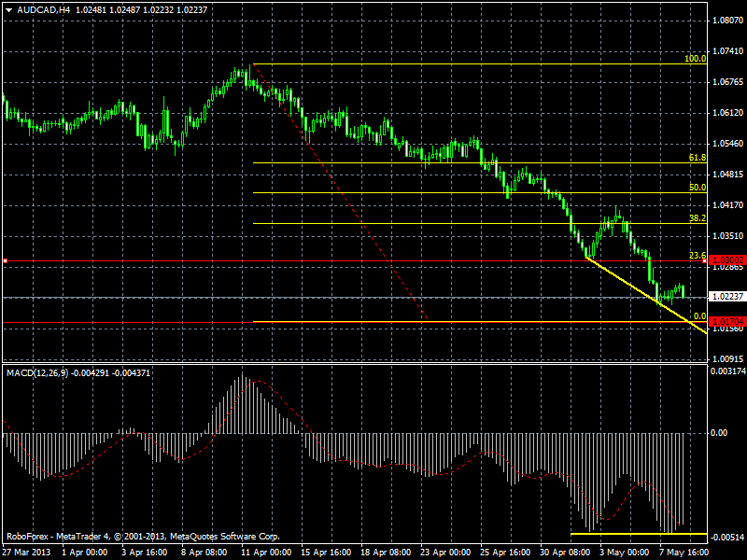Screen dimensions: 747x560
Task: Click the 1.03510 price scale value
Action: pos(727,236)
